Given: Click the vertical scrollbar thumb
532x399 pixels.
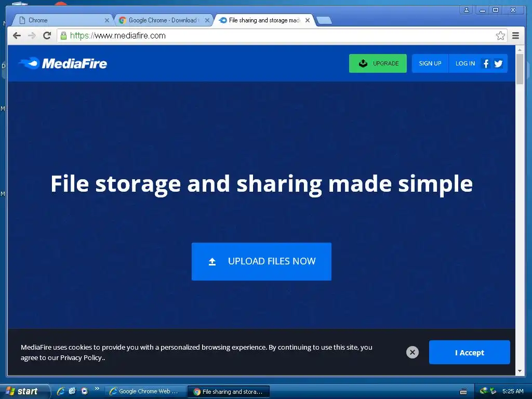Looking at the screenshot, I should 520,69.
